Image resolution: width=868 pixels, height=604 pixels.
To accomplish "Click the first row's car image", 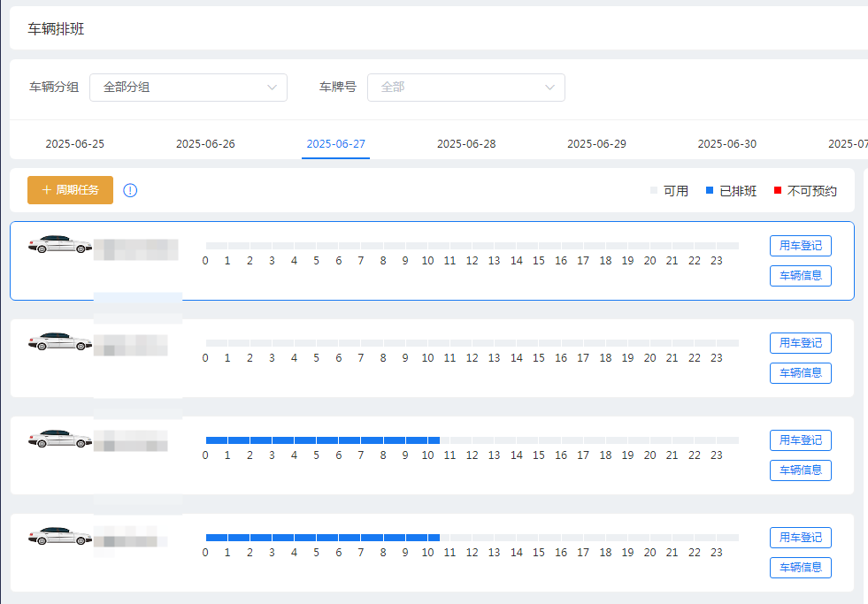I will (60, 244).
